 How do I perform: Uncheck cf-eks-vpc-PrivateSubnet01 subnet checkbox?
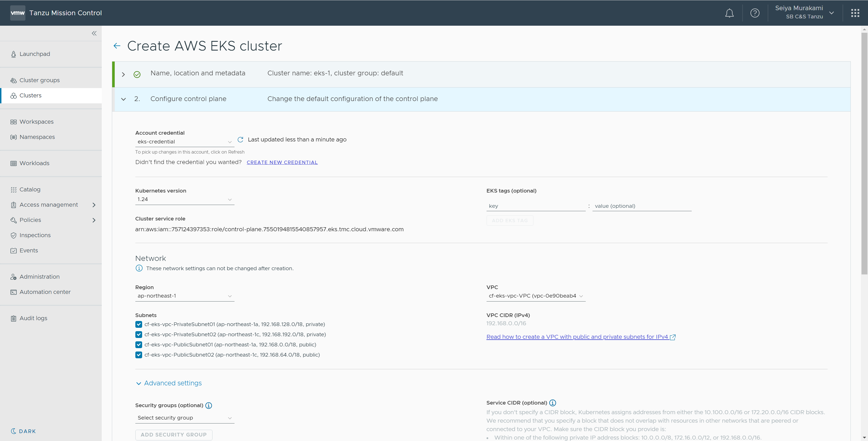[x=138, y=324]
